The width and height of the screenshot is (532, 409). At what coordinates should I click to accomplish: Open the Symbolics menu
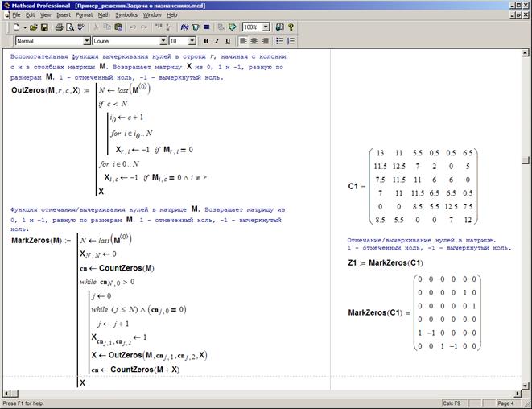click(x=126, y=14)
